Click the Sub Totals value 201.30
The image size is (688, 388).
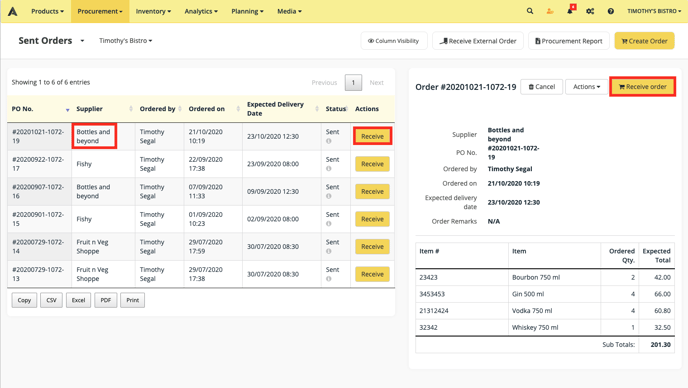coord(660,345)
